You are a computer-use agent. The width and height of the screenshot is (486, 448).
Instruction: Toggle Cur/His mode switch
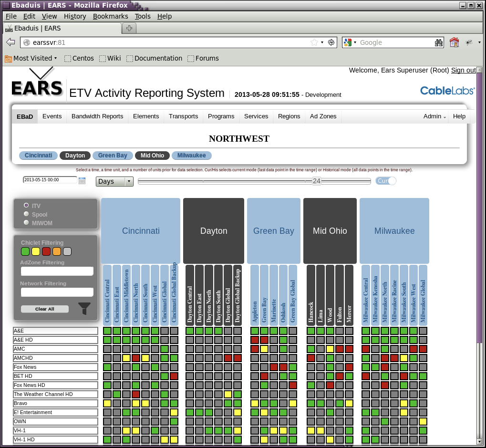[x=386, y=181]
